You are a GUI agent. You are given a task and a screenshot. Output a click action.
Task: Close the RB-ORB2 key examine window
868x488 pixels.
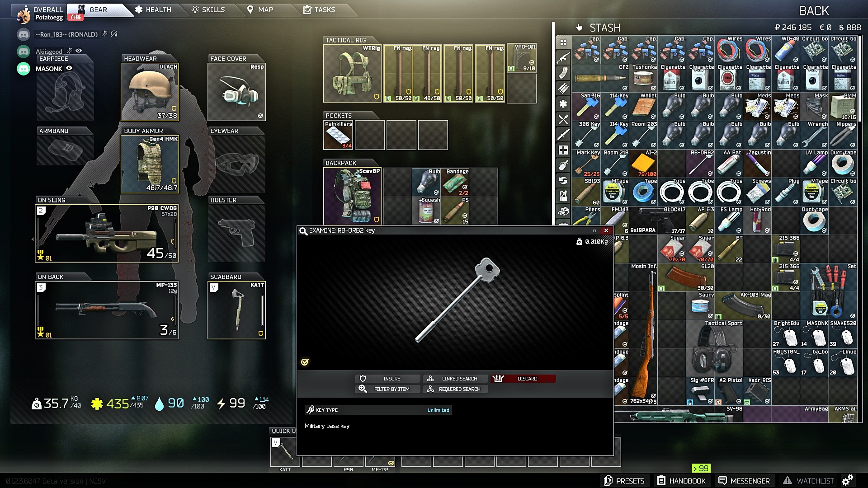pos(606,230)
